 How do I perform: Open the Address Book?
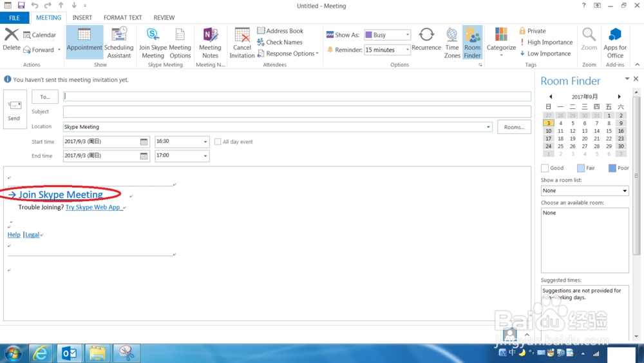pyautogui.click(x=280, y=31)
